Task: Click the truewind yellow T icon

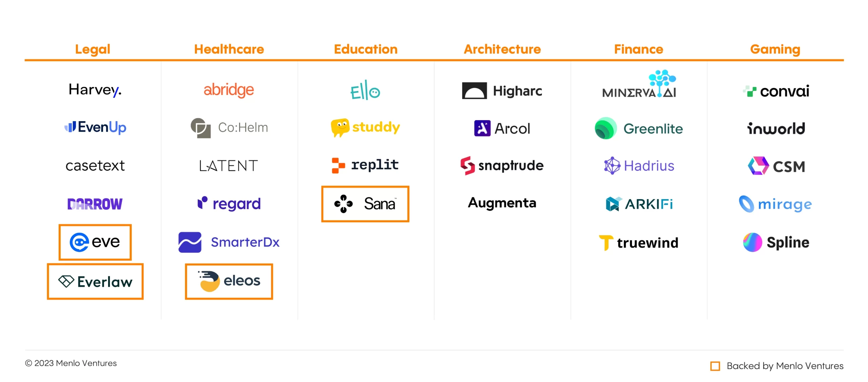Action: 606,243
